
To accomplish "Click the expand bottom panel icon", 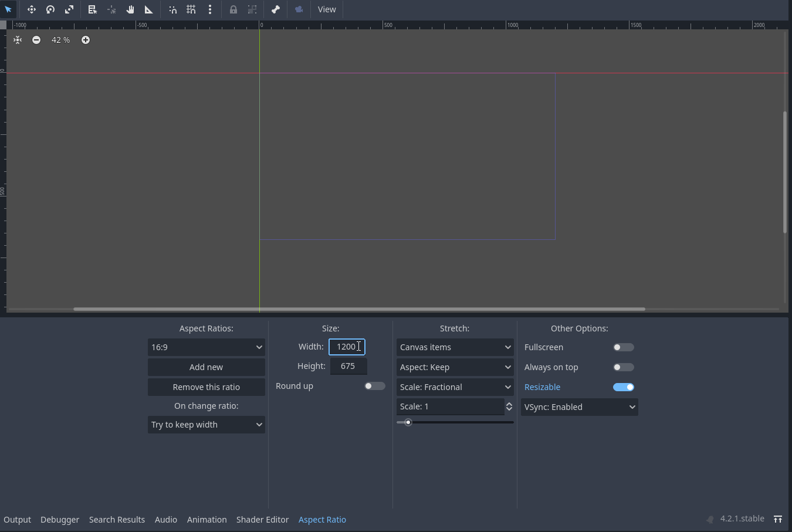I will (x=778, y=519).
